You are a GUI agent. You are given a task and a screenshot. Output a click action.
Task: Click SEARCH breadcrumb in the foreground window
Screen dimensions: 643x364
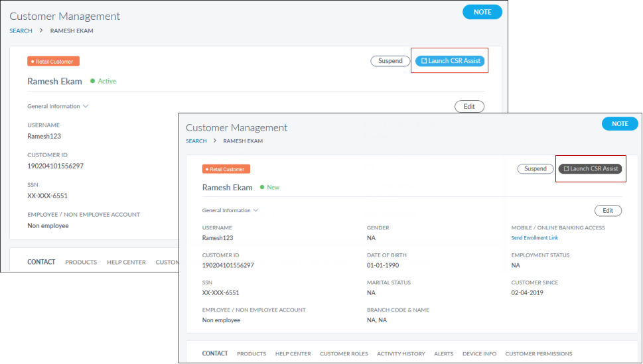[196, 141]
